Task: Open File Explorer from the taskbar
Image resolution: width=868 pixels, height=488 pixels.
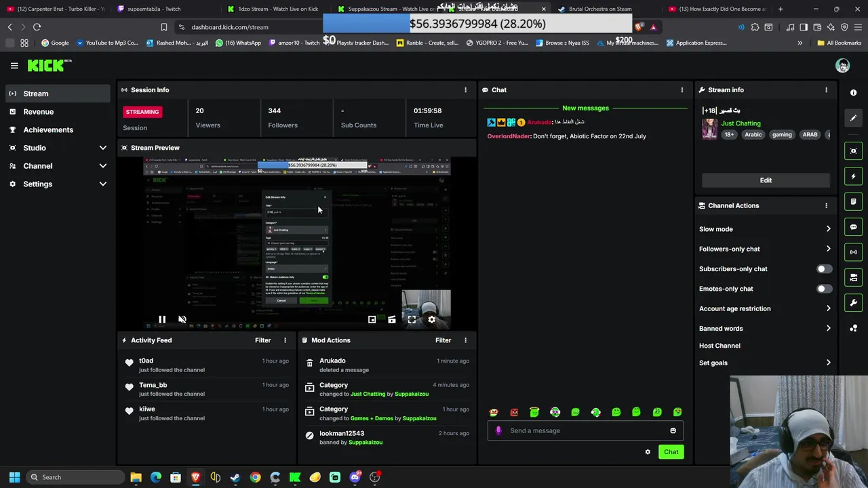Action: point(136,477)
